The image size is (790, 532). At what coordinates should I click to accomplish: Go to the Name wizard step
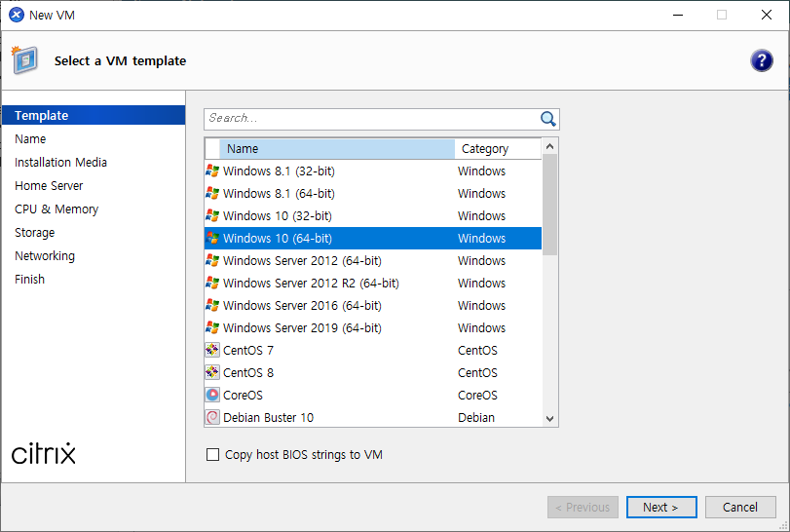pyautogui.click(x=30, y=139)
